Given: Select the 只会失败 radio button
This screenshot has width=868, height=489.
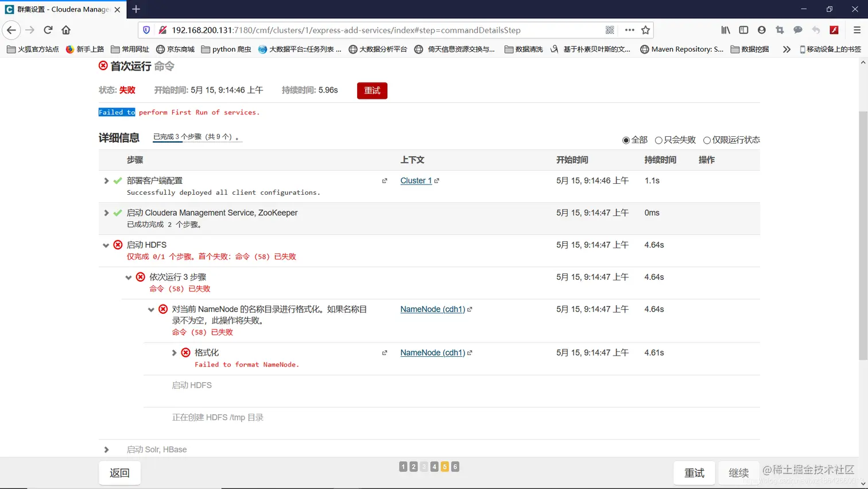Looking at the screenshot, I should click(658, 140).
